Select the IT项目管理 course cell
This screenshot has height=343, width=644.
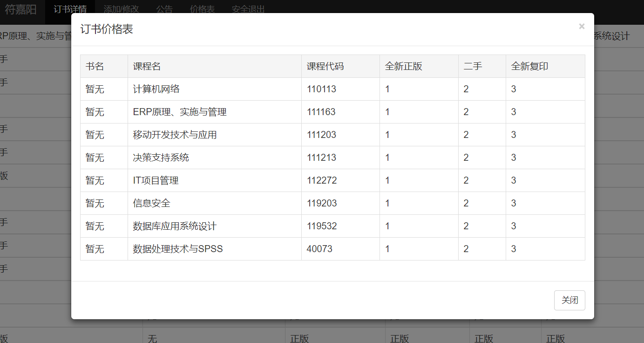click(156, 180)
